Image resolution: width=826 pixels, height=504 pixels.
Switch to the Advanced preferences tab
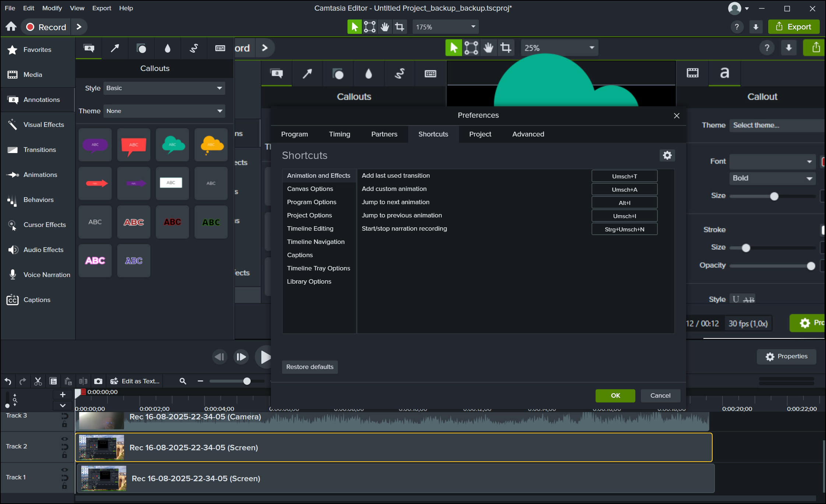coord(528,134)
